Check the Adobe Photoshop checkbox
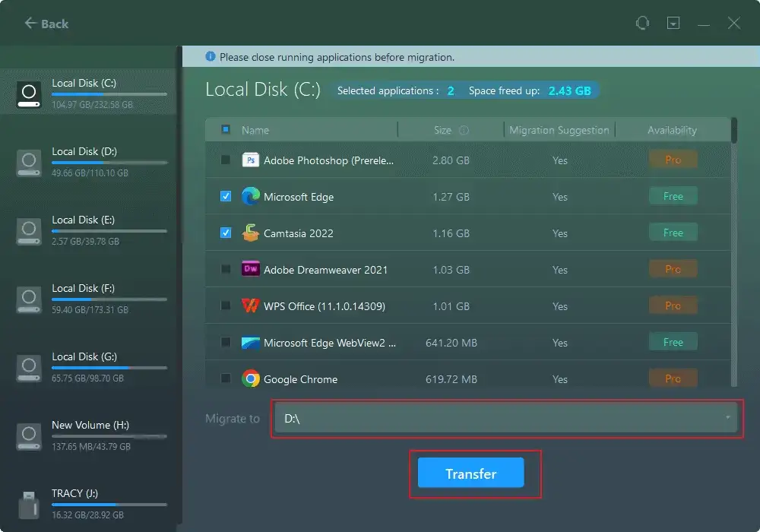 click(x=225, y=160)
